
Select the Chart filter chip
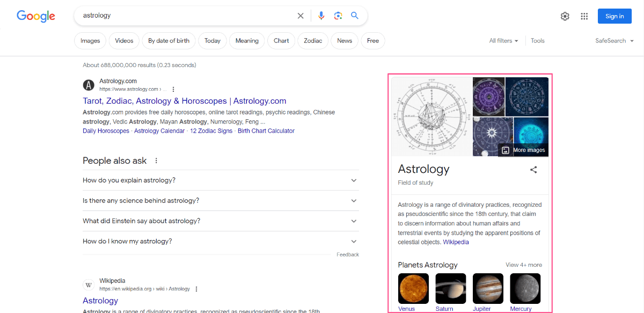(281, 41)
